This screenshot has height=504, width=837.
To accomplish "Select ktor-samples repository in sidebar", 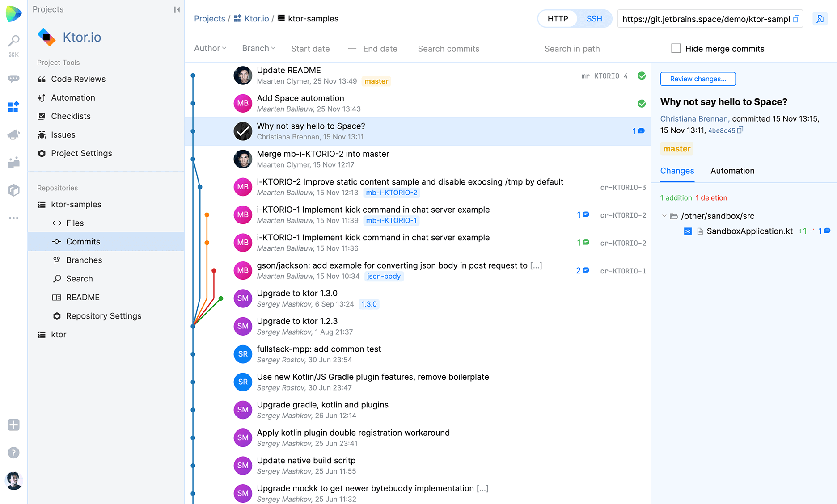I will tap(76, 205).
